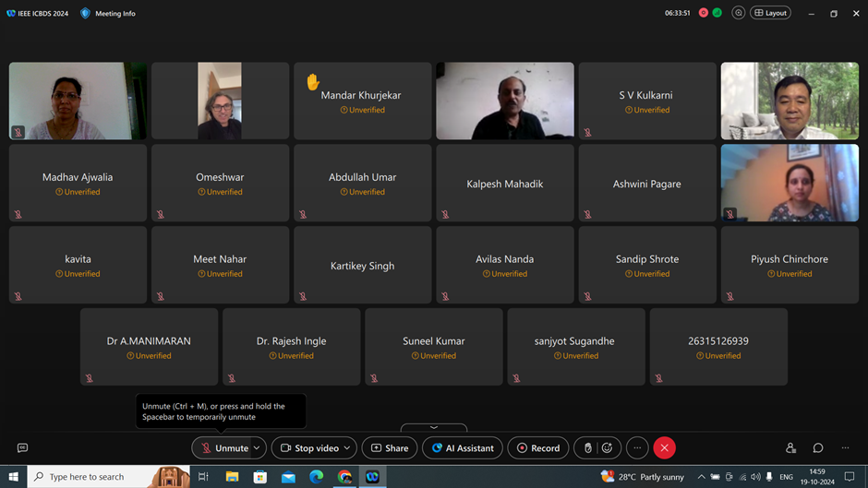Select S V Kulkarni's tile
The image size is (868, 488).
tap(647, 101)
